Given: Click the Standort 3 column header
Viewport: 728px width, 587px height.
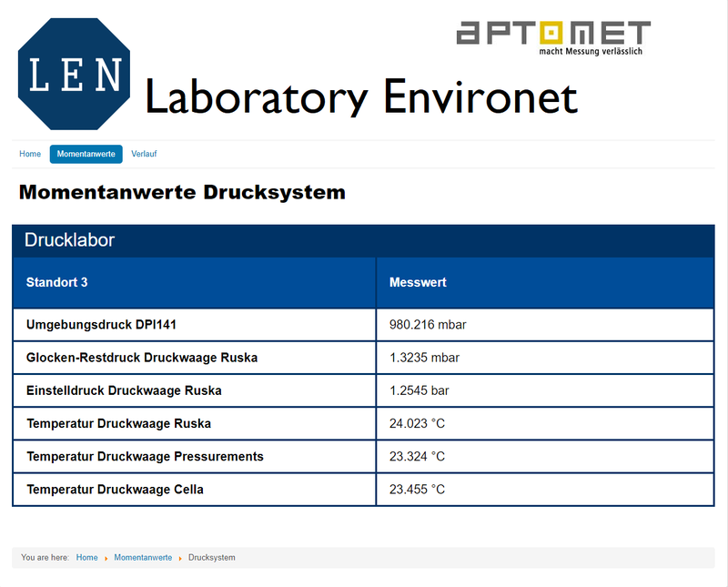Looking at the screenshot, I should 57,282.
